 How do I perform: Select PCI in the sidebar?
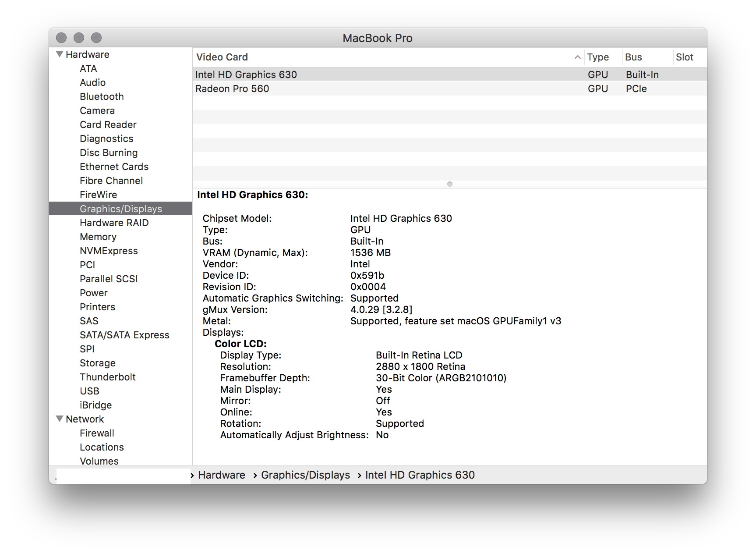87,265
